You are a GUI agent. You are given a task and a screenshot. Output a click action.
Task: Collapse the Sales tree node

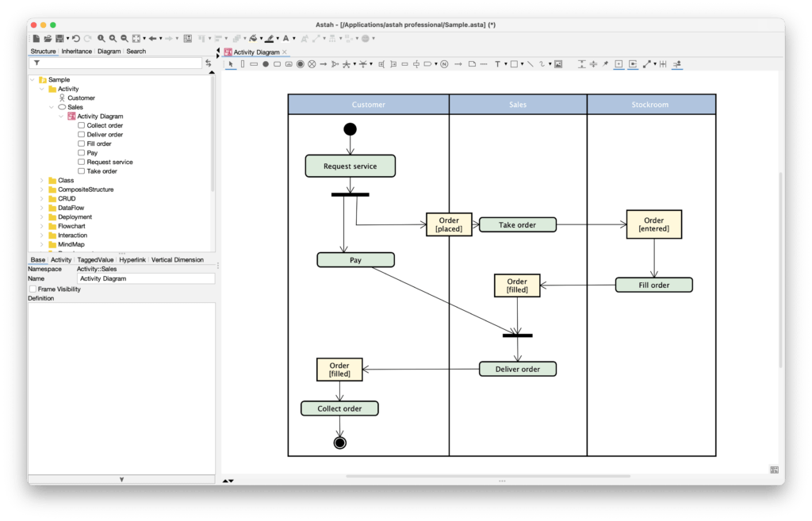click(52, 106)
